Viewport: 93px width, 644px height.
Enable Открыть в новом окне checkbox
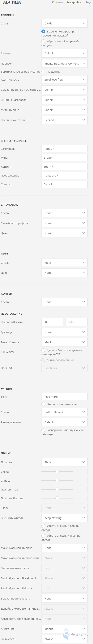click(x=43, y=404)
